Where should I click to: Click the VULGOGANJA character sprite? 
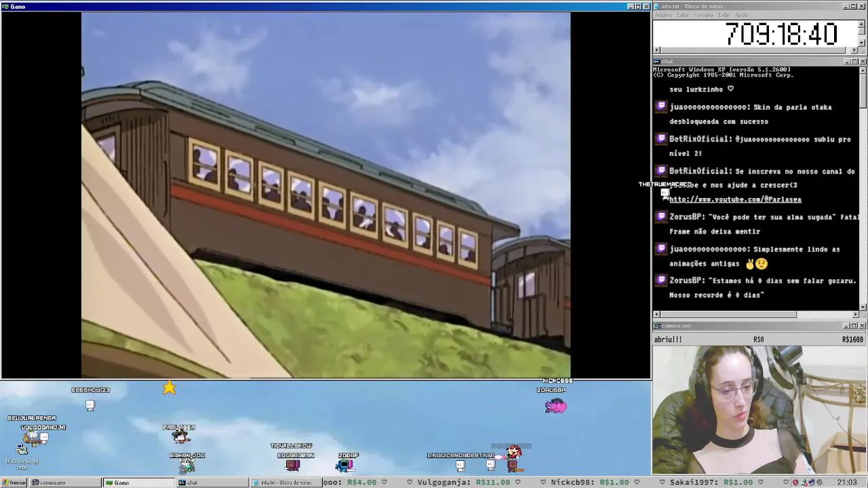tap(44, 437)
